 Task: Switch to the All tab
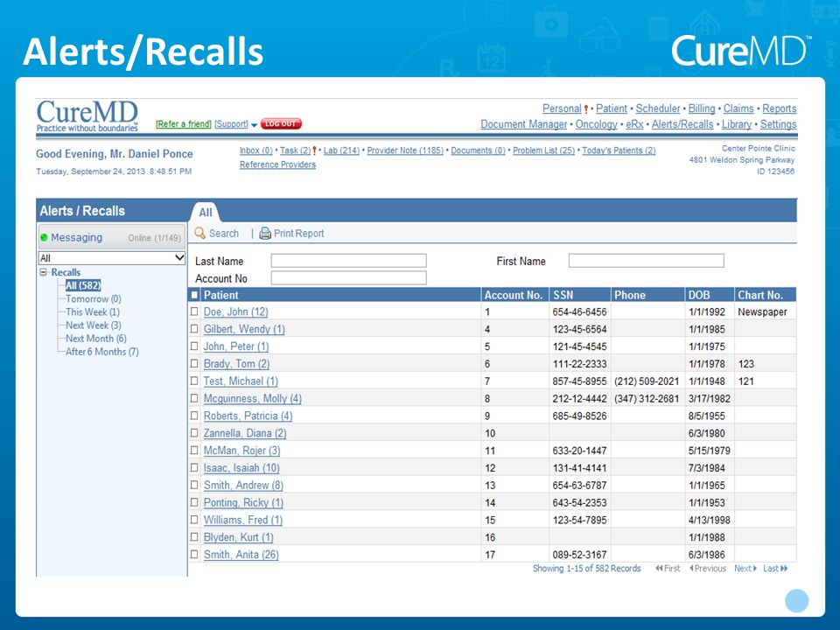pos(205,212)
